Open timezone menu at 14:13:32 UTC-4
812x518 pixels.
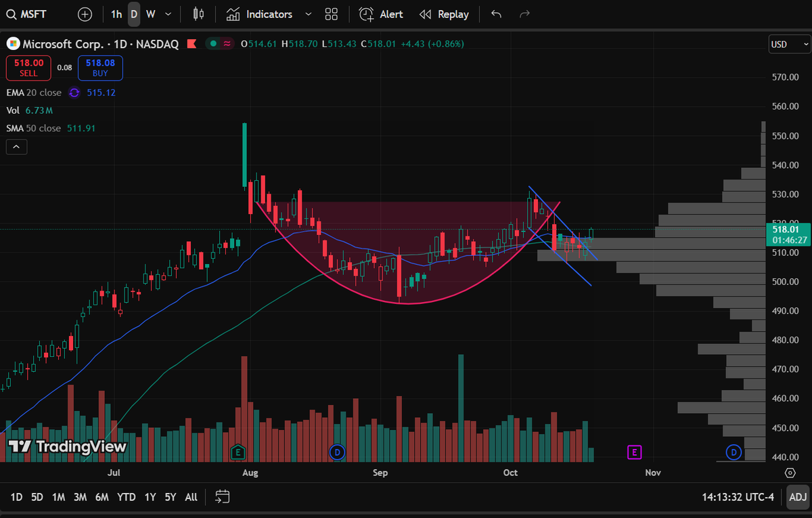738,497
